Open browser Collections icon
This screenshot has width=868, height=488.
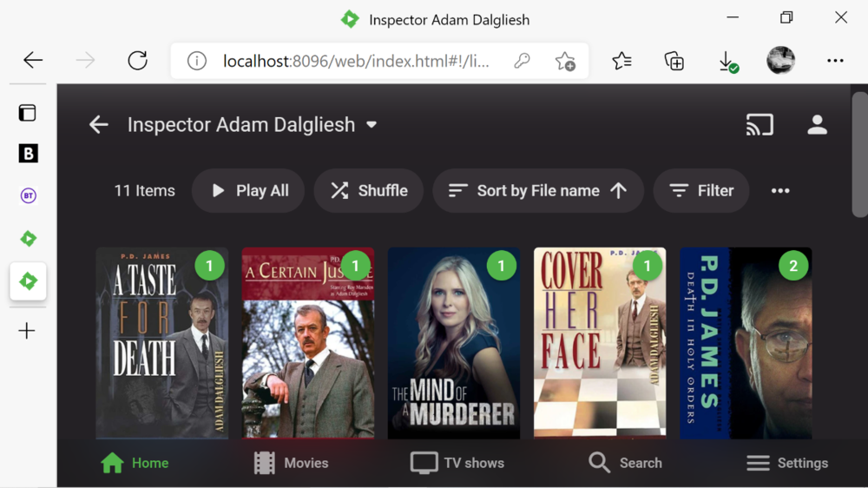coord(674,61)
